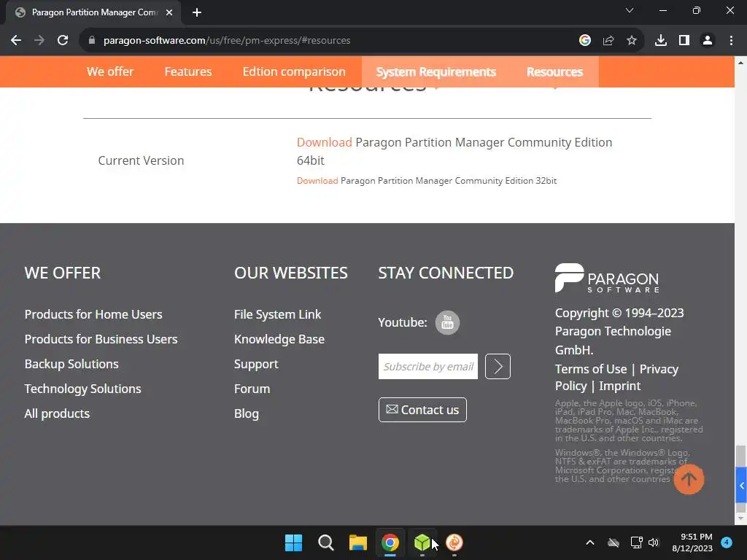Show hidden system tray icons

[589, 542]
